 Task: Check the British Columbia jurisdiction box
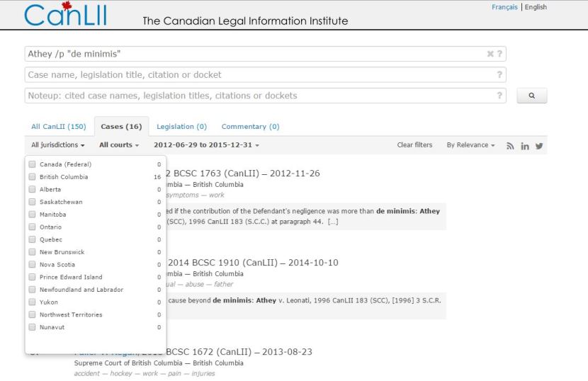pyautogui.click(x=32, y=177)
